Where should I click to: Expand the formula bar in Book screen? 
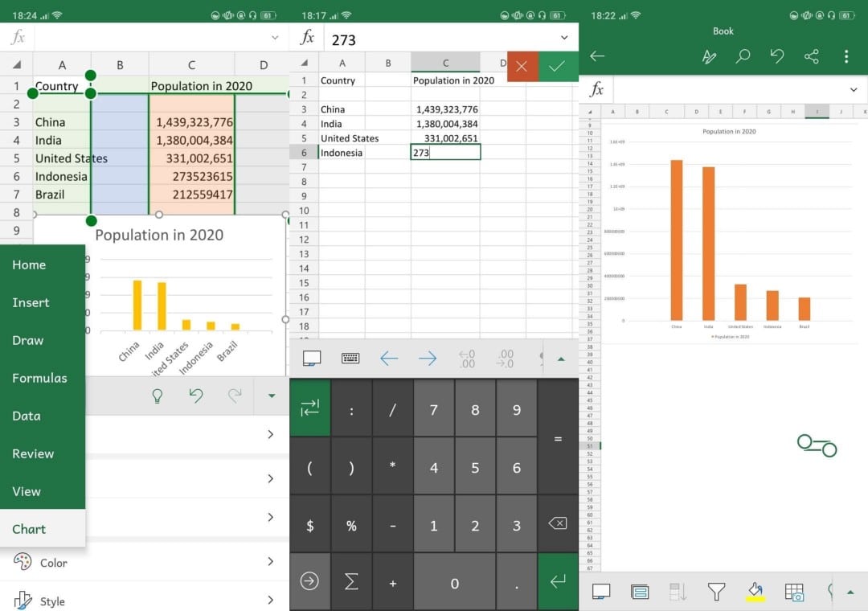point(853,90)
